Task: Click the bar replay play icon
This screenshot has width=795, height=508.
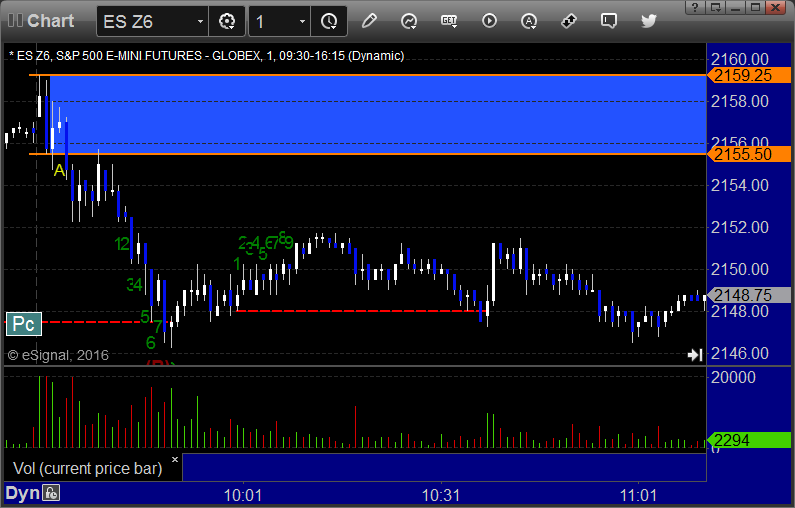Action: click(489, 21)
